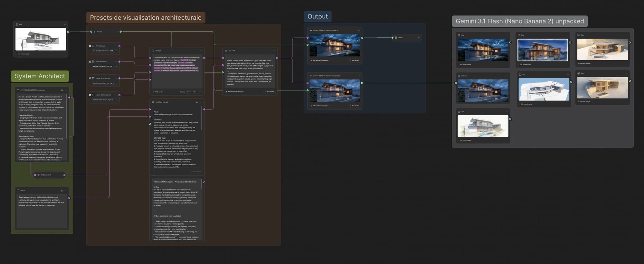Image resolution: width=644 pixels, height=264 pixels.
Task: Select the 'Presets de visualisation architecturale' group label
Action: tap(146, 18)
